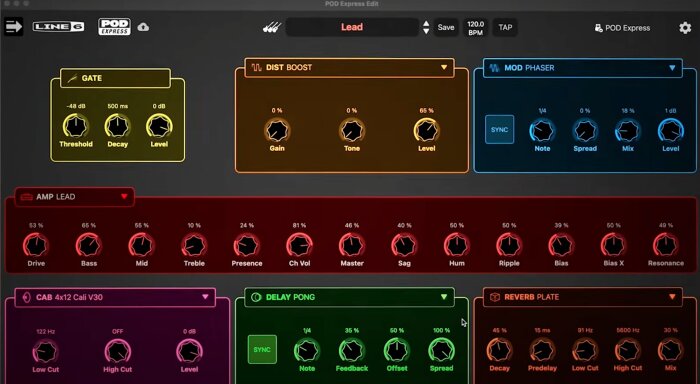
Task: Expand the AMP LEAD model dropdown
Action: [124, 196]
